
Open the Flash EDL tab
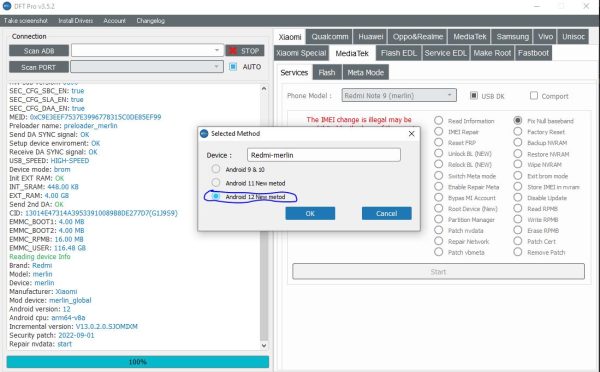click(399, 53)
